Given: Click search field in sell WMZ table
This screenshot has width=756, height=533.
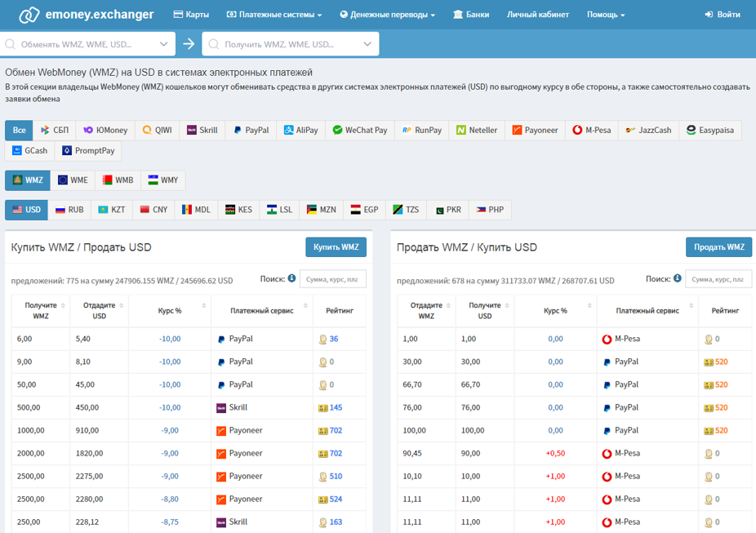Looking at the screenshot, I should [718, 279].
